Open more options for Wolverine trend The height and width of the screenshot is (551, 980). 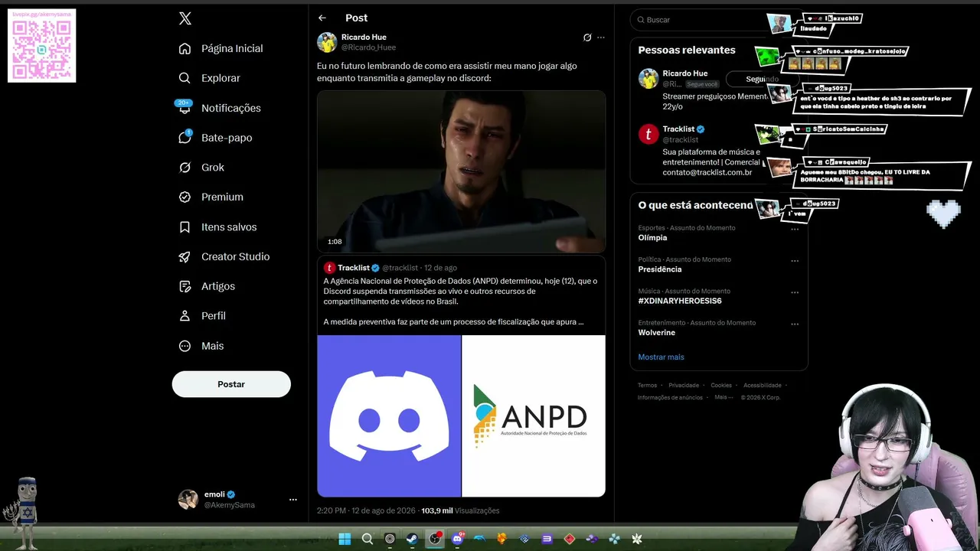(795, 324)
